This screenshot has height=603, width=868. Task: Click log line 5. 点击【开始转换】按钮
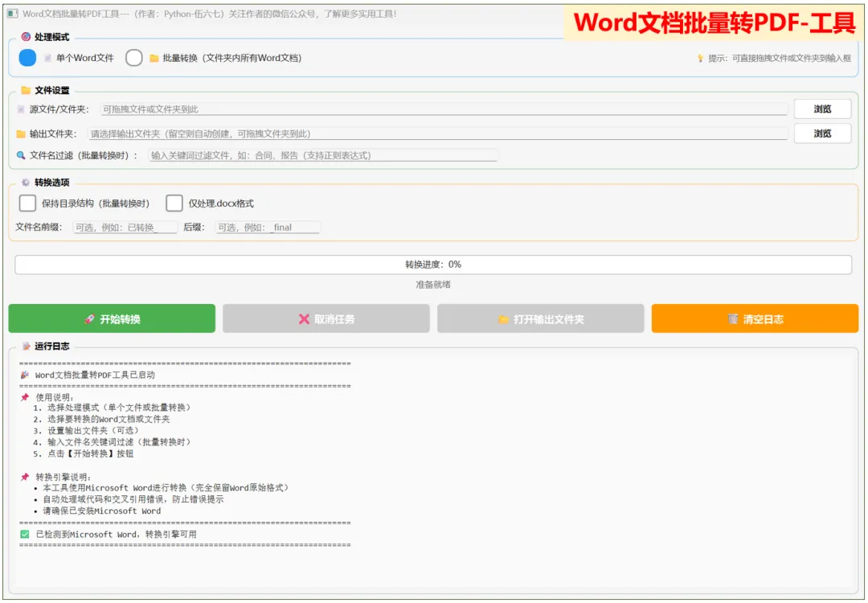coord(83,453)
